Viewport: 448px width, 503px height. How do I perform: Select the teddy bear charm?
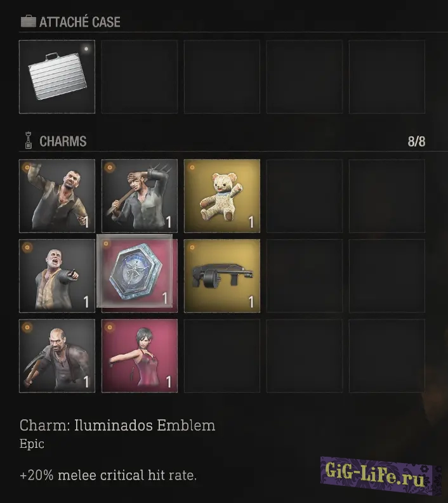click(x=222, y=196)
